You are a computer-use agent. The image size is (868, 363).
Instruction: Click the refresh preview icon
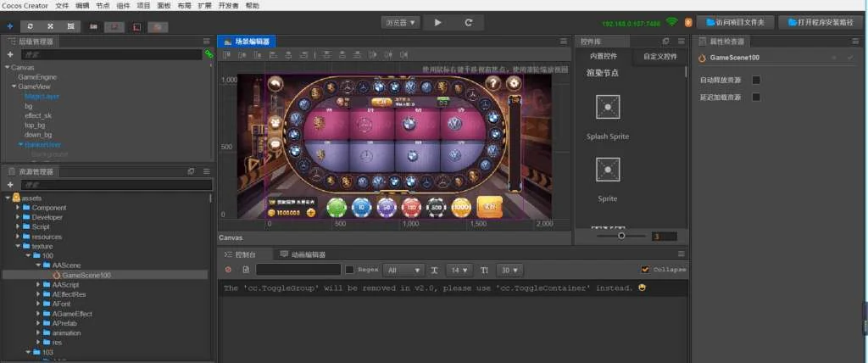[x=468, y=22]
